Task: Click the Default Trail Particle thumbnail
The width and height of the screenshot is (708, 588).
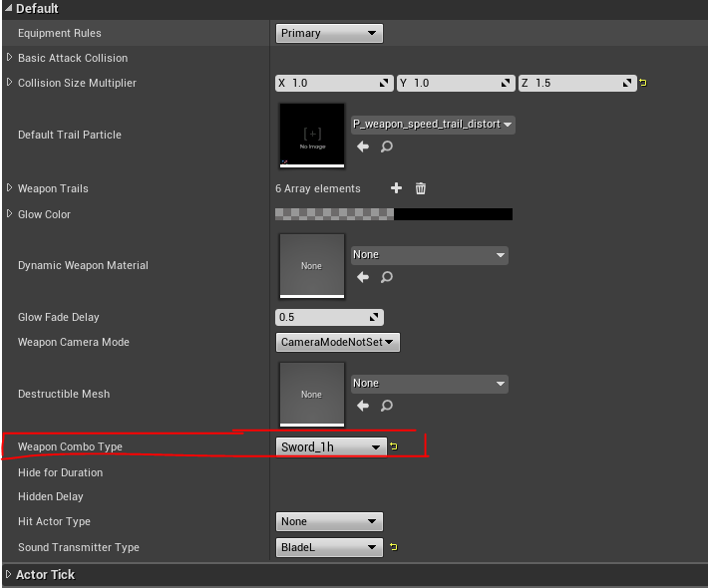Action: (312, 135)
